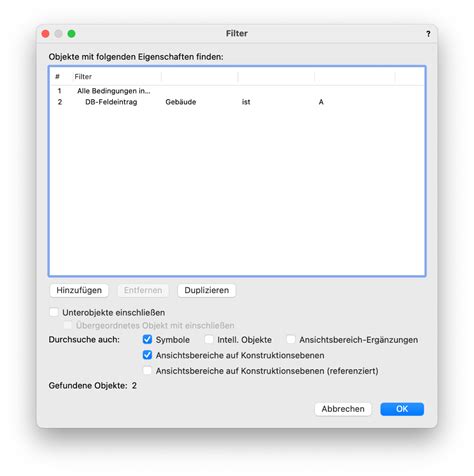Enable Unterobjekte einschließen checkbox
Screen dimensions: 474x476
click(54, 312)
